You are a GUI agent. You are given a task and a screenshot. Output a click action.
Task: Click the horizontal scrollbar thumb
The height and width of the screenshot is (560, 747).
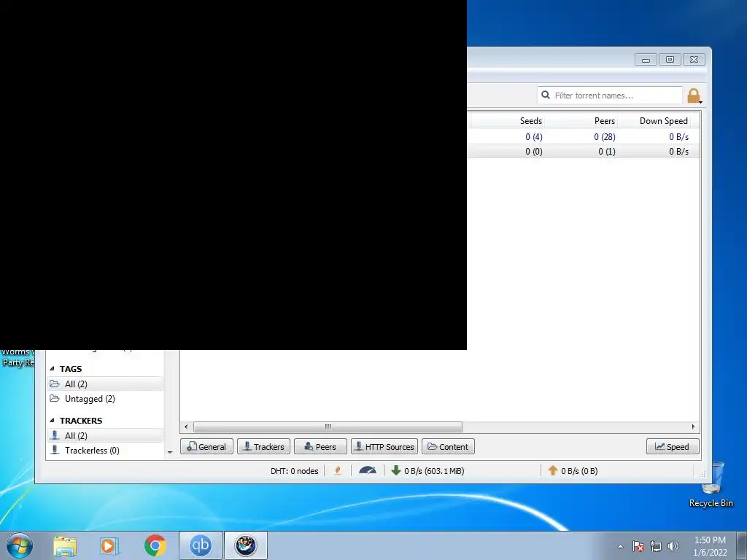[328, 427]
